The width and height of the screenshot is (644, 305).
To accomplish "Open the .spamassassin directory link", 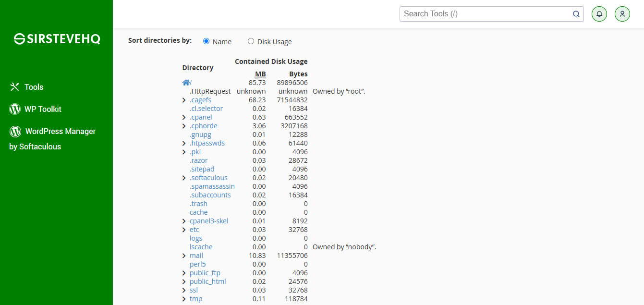I will (212, 186).
